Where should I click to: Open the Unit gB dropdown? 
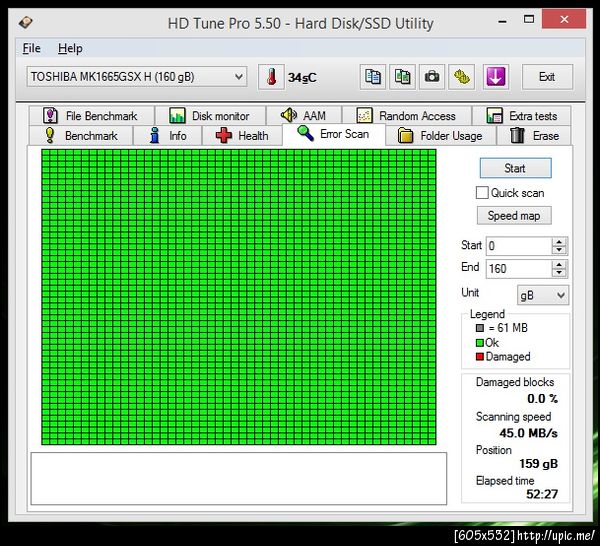pos(543,295)
